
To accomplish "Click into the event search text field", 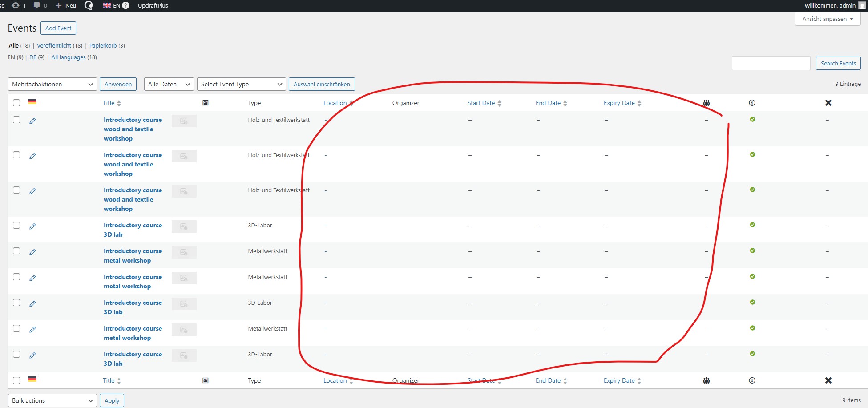I will [x=771, y=63].
